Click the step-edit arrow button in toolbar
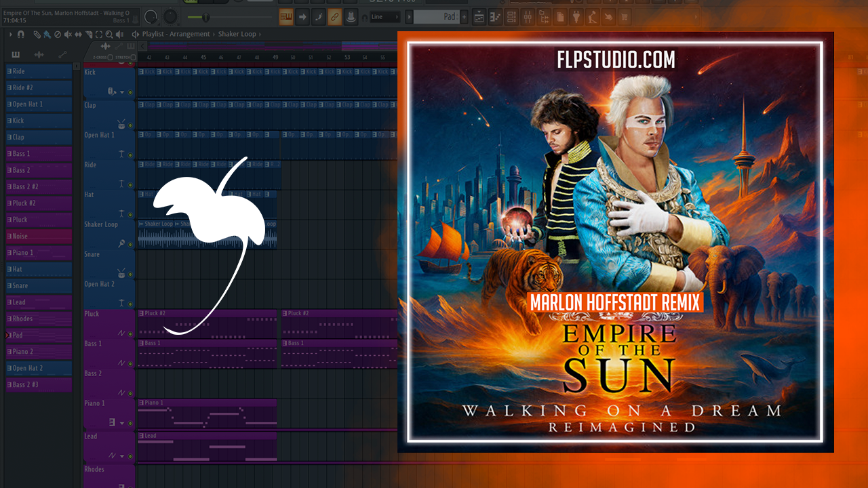This screenshot has height=488, width=868. [302, 16]
